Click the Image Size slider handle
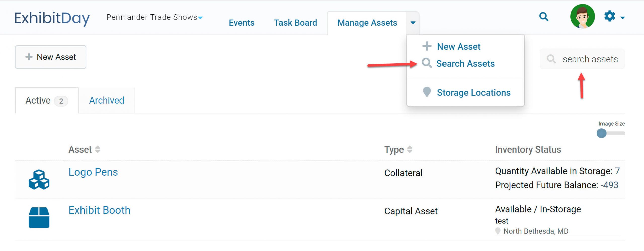The height and width of the screenshot is (251, 644). [601, 133]
